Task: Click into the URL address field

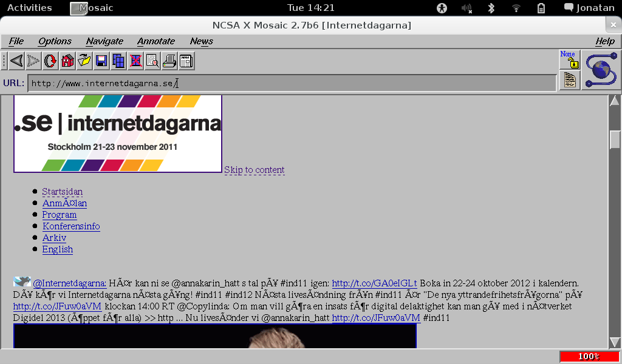Action: pyautogui.click(x=292, y=83)
